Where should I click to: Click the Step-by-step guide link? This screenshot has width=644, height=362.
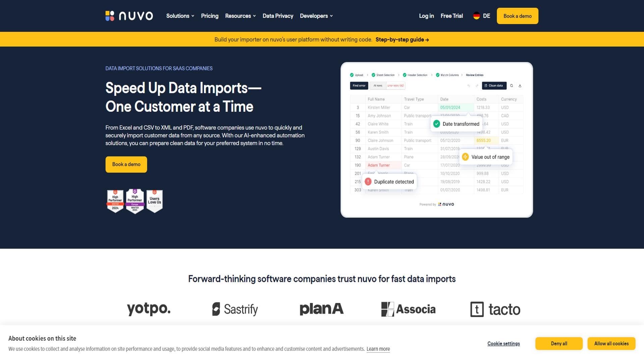[402, 40]
